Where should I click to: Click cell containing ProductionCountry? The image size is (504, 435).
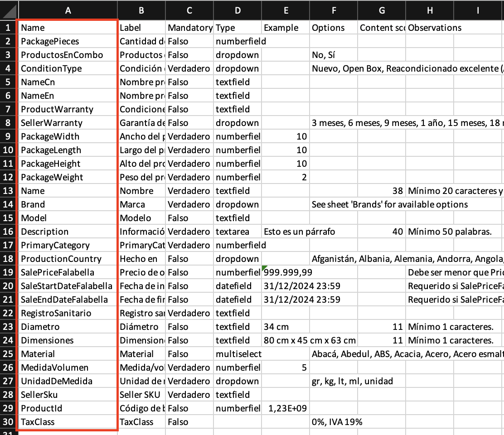coord(68,259)
